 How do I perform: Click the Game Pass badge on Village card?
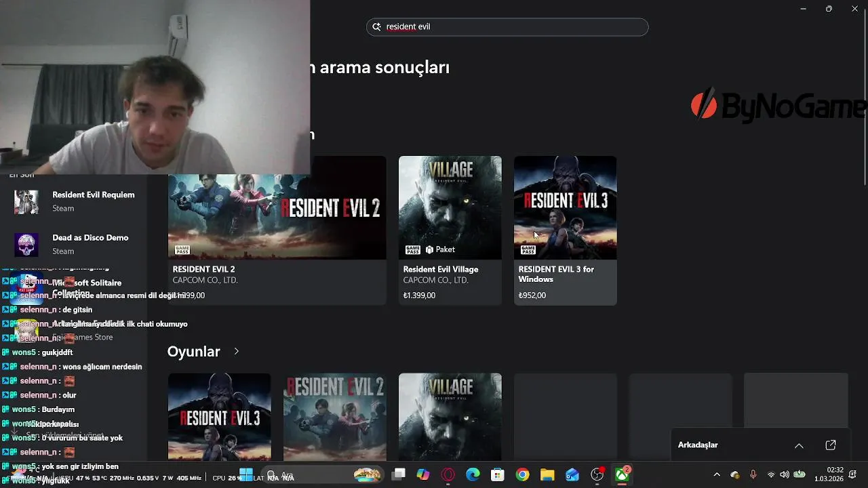point(413,249)
